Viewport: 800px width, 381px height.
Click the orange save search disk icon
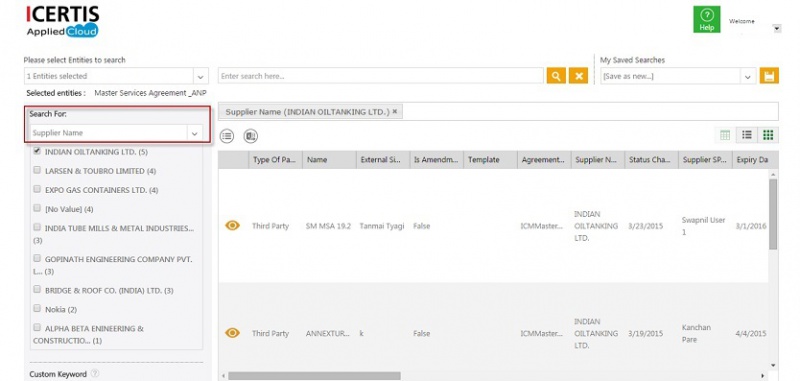point(769,76)
